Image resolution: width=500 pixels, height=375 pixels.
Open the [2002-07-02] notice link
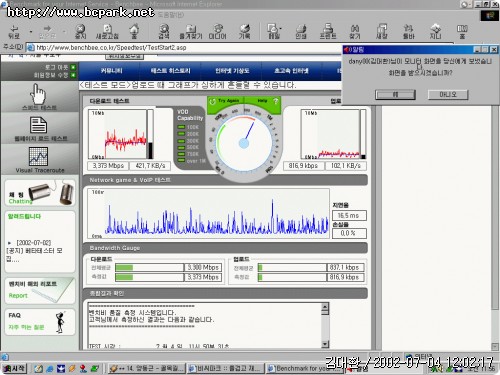point(33,243)
